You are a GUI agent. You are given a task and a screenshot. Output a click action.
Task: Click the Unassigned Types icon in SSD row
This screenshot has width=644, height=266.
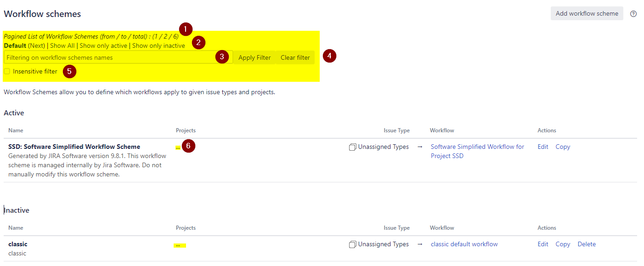pos(352,147)
